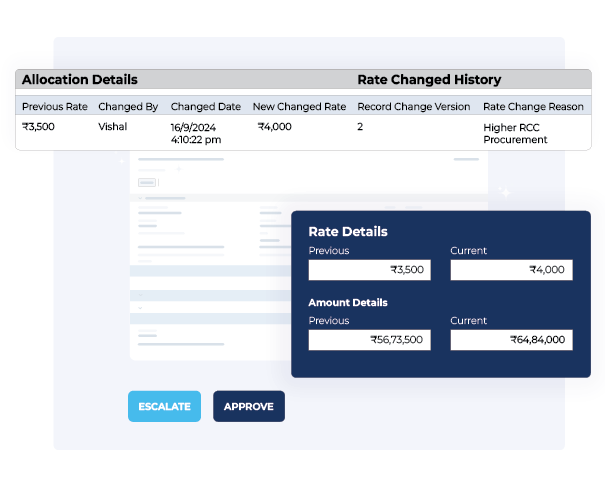Select the ₹4,000 new changed rate cell
Viewport: 605px width, 482px height.
pos(275,127)
